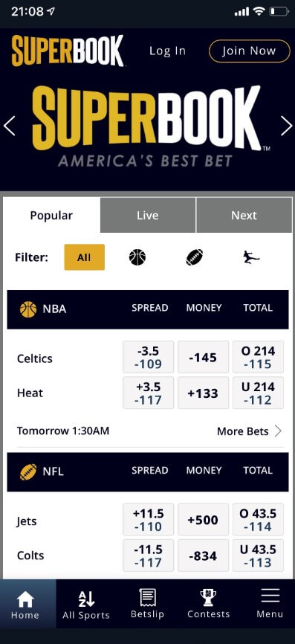Switch to the Next tab

(x=244, y=215)
